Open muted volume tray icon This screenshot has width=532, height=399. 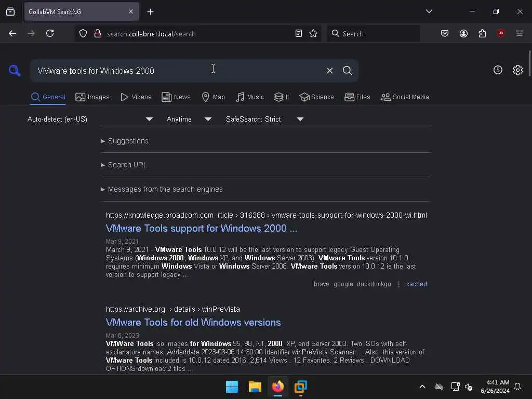coord(469,387)
